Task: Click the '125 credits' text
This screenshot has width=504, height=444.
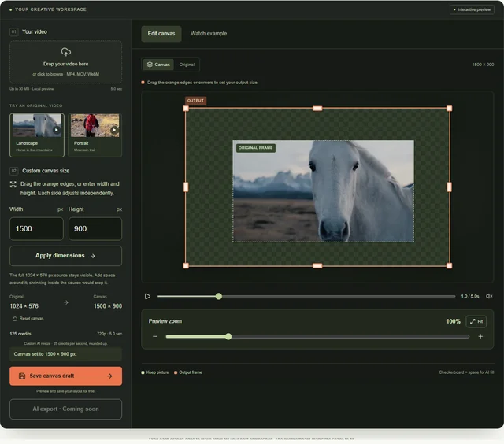Action: point(20,334)
